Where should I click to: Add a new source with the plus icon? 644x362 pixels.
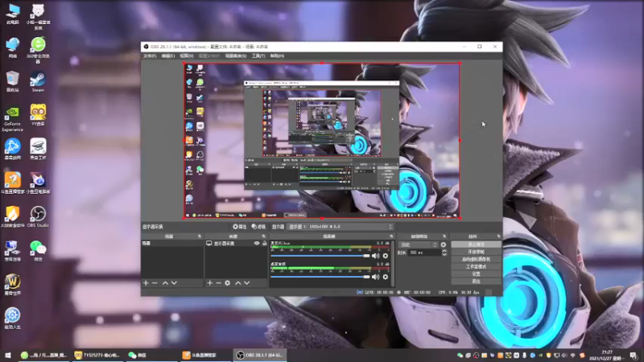[x=209, y=283]
